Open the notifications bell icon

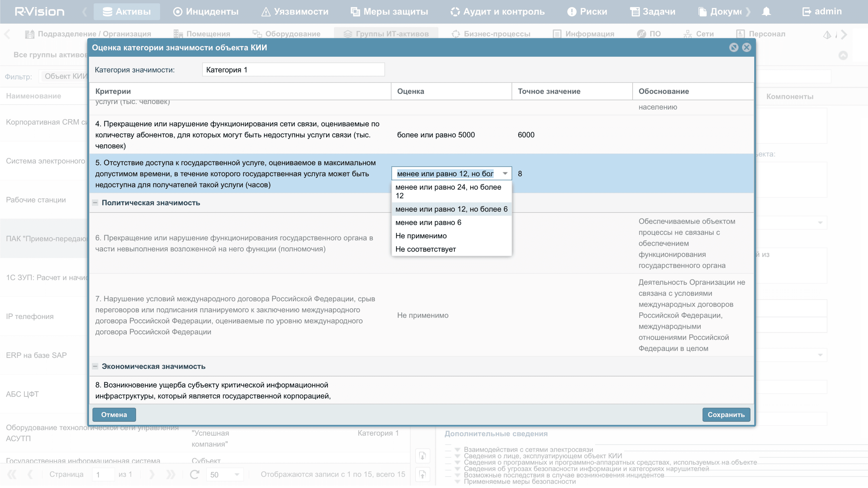click(766, 12)
